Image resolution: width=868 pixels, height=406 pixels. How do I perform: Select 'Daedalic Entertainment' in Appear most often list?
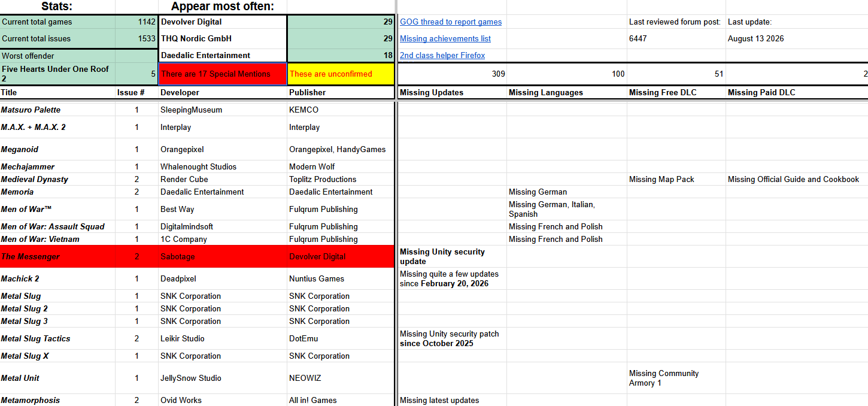[x=223, y=56]
